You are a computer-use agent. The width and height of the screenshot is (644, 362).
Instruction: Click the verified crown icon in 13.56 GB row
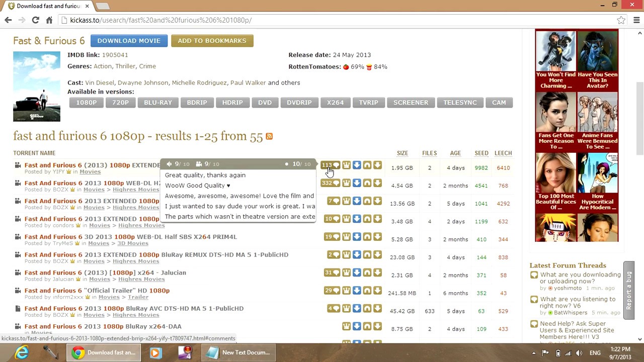point(346,201)
